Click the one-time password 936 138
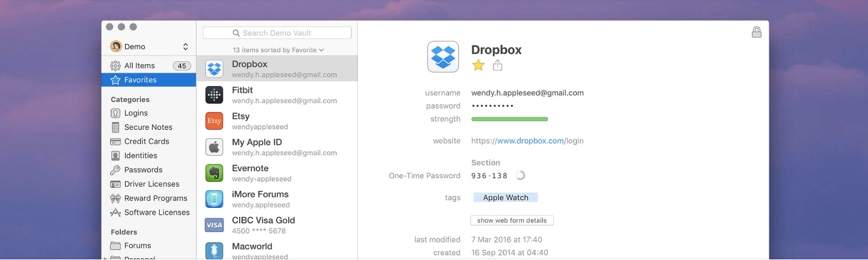868x260 pixels. click(x=490, y=176)
